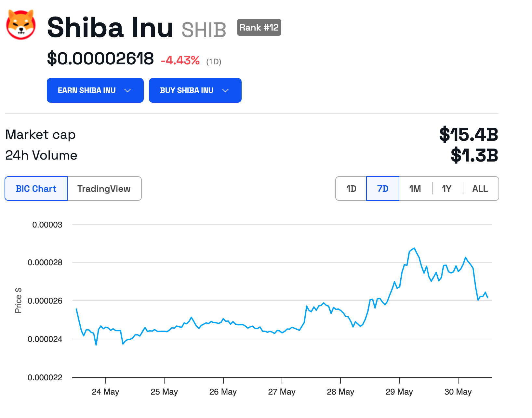Image resolution: width=532 pixels, height=418 pixels.
Task: Expand the Buy Shiba Inu chevron arrow
Action: coord(225,90)
